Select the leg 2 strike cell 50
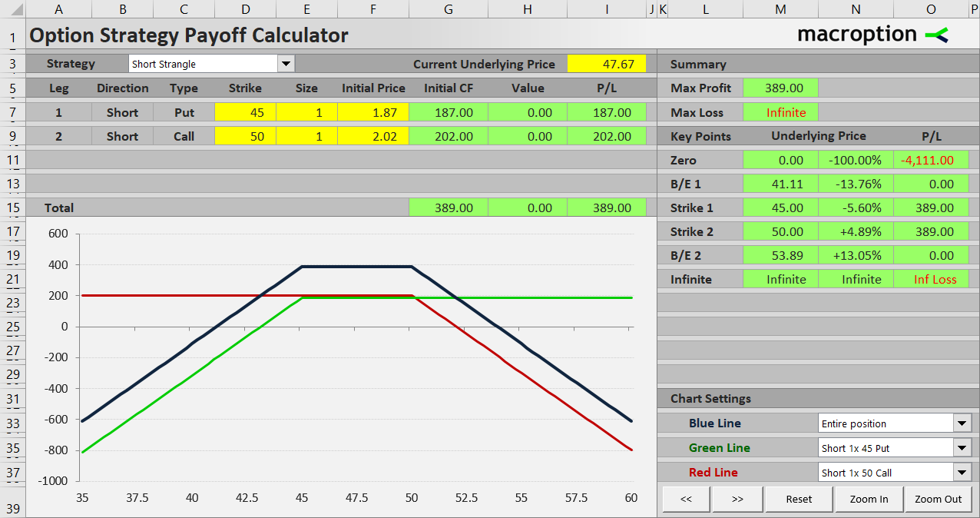This screenshot has height=518, width=980. pos(246,136)
